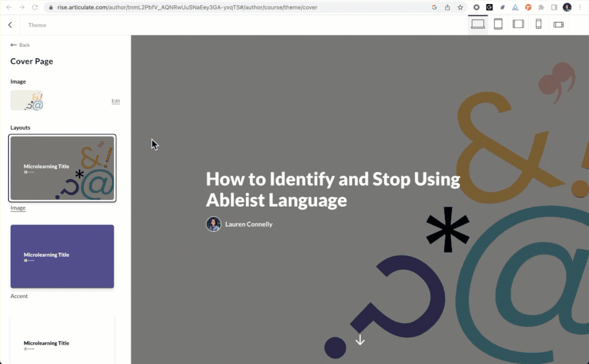This screenshot has height=364, width=589.
Task: Open the Chrome profile avatar menu
Action: click(567, 7)
